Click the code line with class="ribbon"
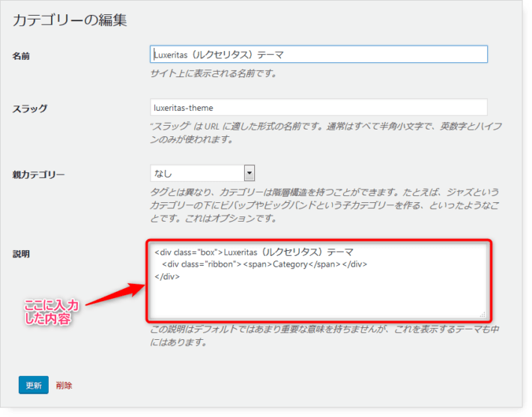This screenshot has width=532, height=417. point(265,264)
